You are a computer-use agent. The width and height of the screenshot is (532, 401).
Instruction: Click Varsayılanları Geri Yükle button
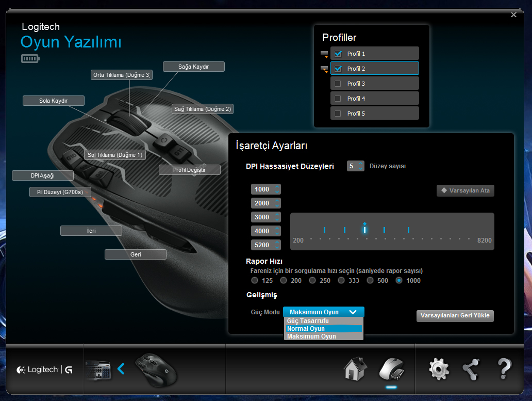click(455, 316)
